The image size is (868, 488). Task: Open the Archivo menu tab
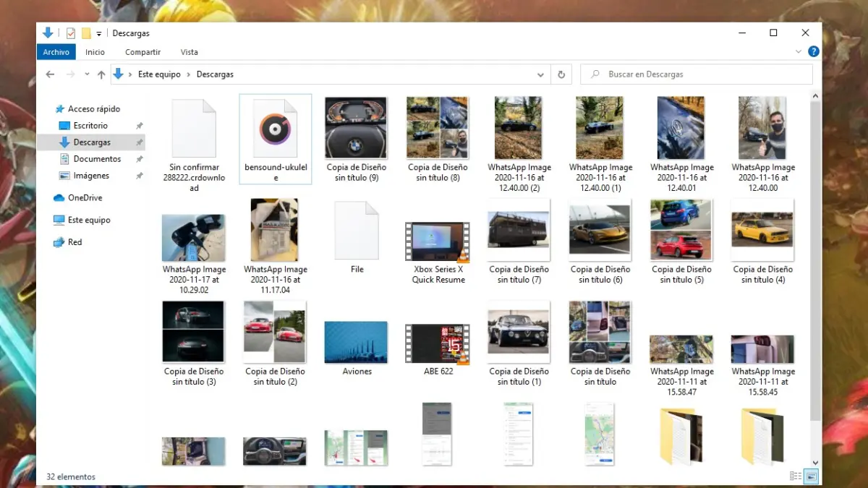[x=56, y=52]
